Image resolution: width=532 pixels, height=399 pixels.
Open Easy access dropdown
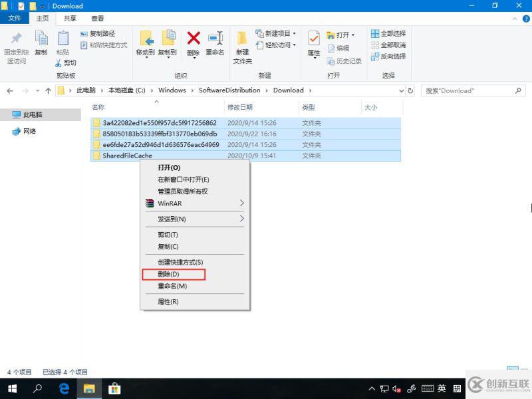pos(275,45)
